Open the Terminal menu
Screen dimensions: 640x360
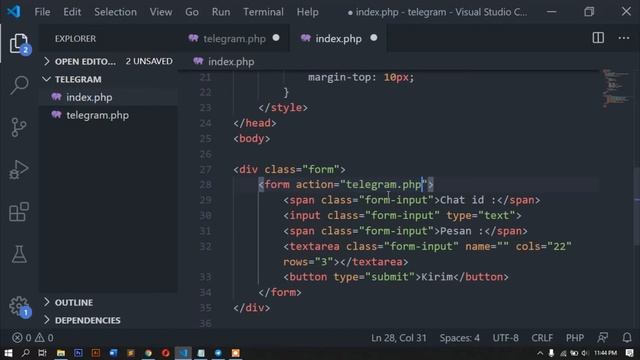pos(263,12)
